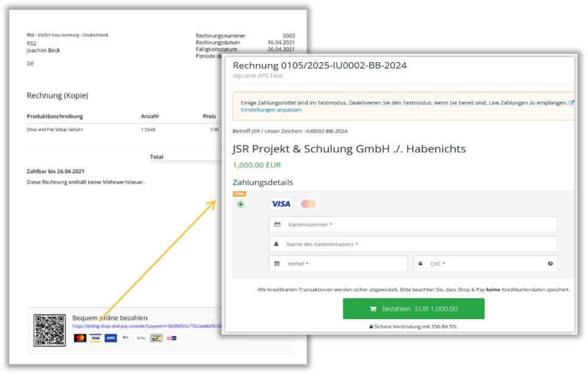Click the Name des Karteninhabers field
The height and width of the screenshot is (374, 588).
[x=413, y=244]
